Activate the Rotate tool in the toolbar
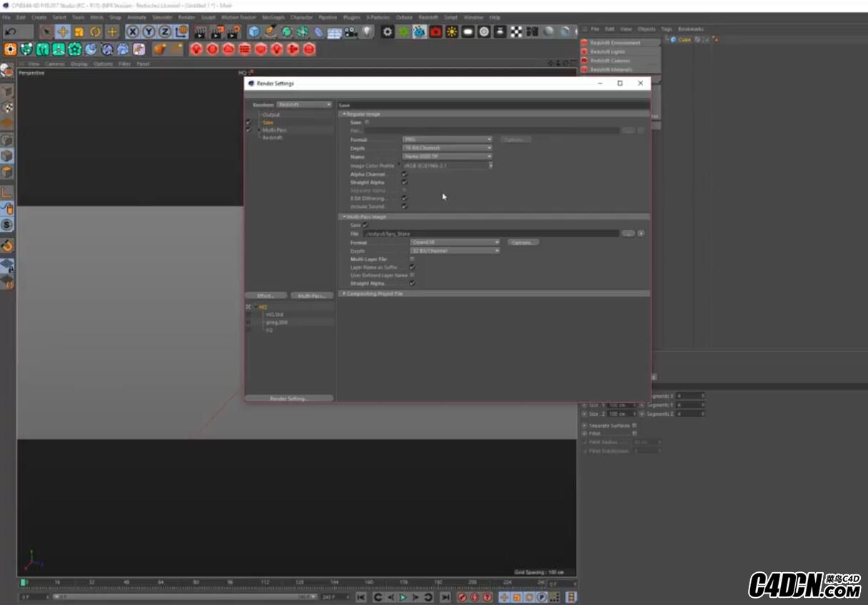The height and width of the screenshot is (605, 868). tap(95, 32)
